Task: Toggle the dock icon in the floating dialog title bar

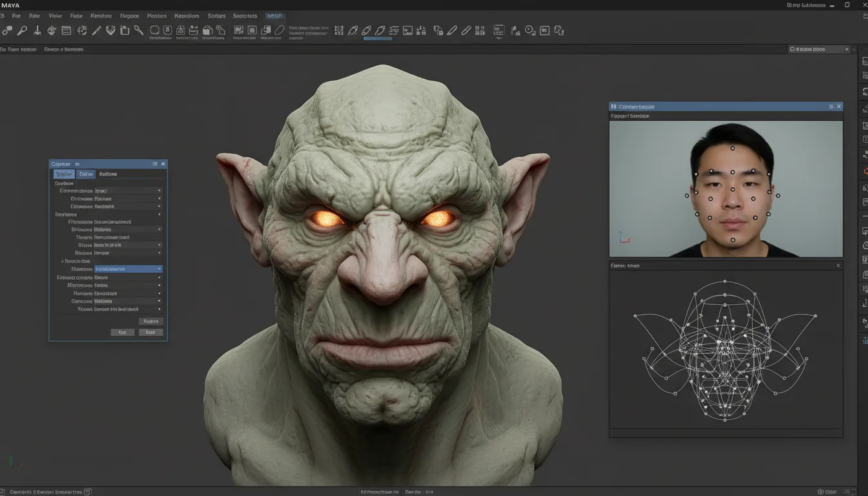Action: pyautogui.click(x=154, y=164)
